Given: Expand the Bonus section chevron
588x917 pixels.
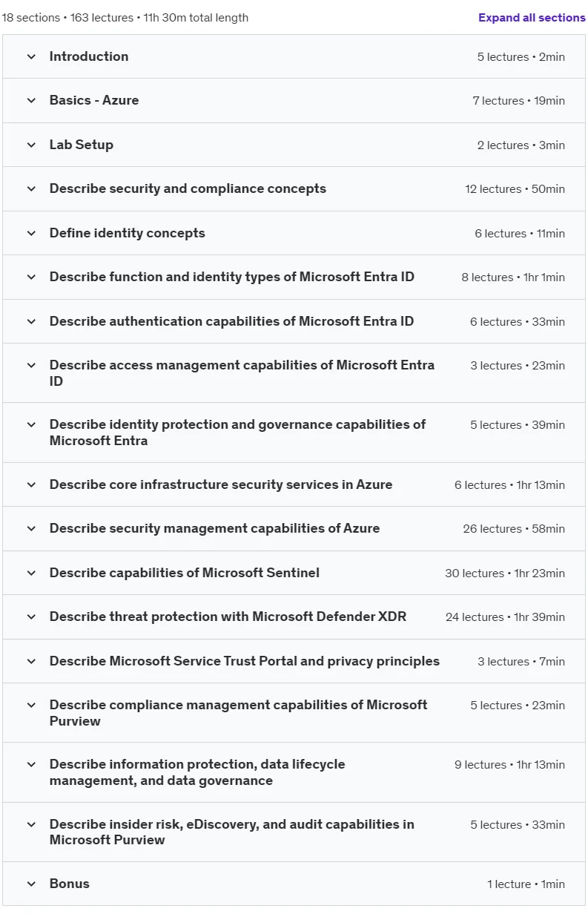Looking at the screenshot, I should pyautogui.click(x=31, y=884).
